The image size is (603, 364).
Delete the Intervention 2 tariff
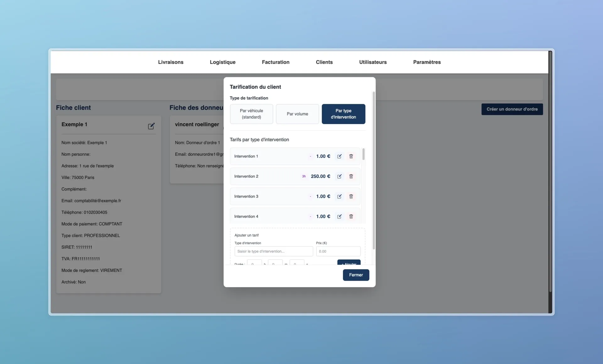[351, 177]
